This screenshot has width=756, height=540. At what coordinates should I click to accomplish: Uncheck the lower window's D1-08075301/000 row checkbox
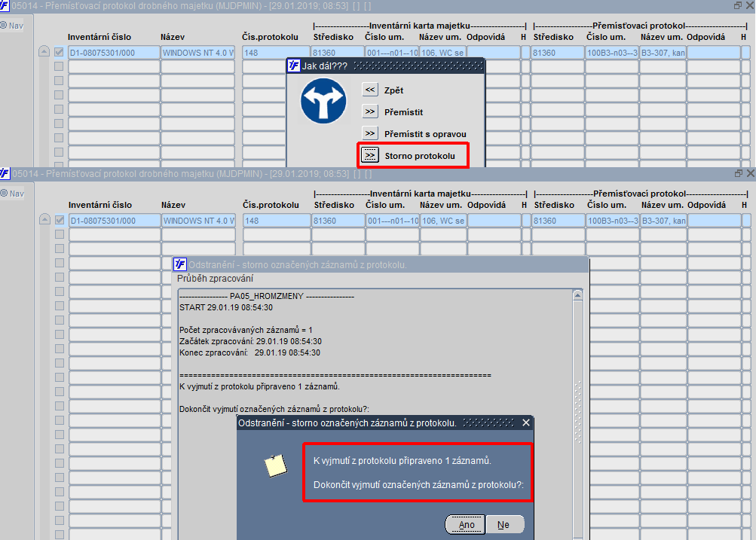(60, 220)
